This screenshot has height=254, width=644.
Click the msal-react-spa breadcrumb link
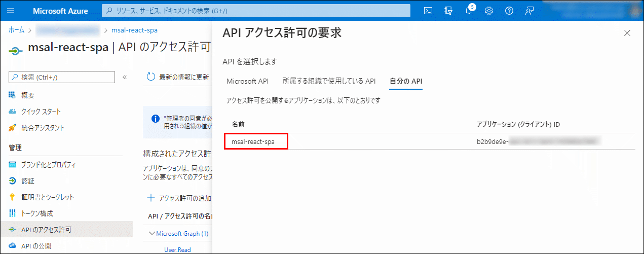click(x=134, y=30)
